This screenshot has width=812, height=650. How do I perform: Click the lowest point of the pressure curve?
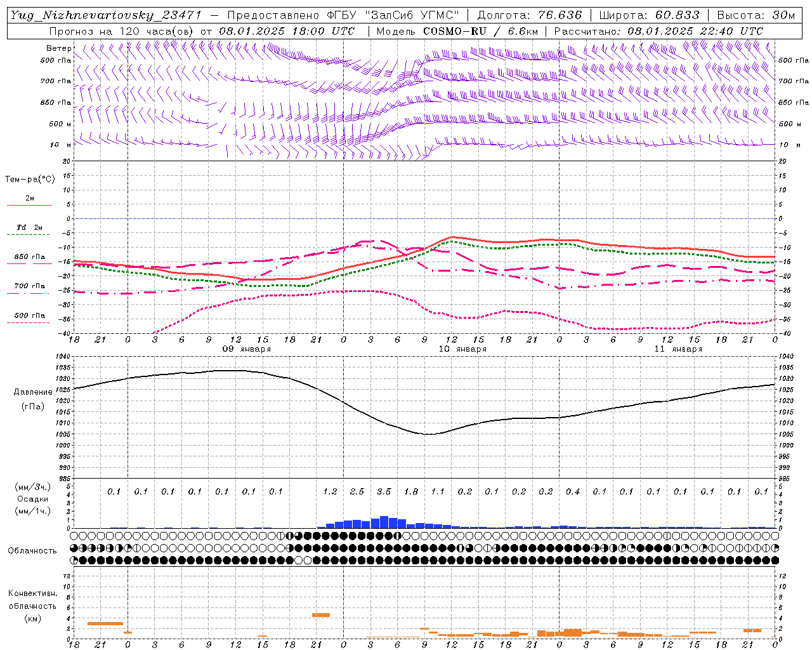[x=429, y=434]
